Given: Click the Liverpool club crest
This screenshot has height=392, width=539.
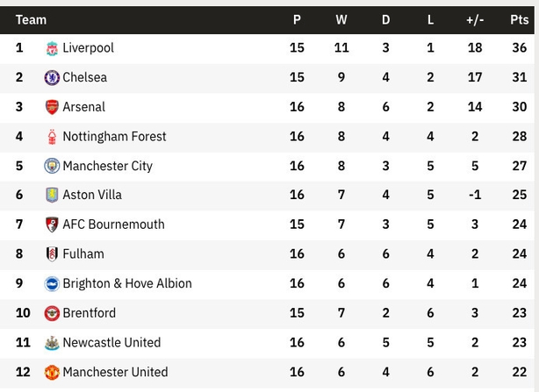Looking at the screenshot, I should pyautogui.click(x=52, y=48).
